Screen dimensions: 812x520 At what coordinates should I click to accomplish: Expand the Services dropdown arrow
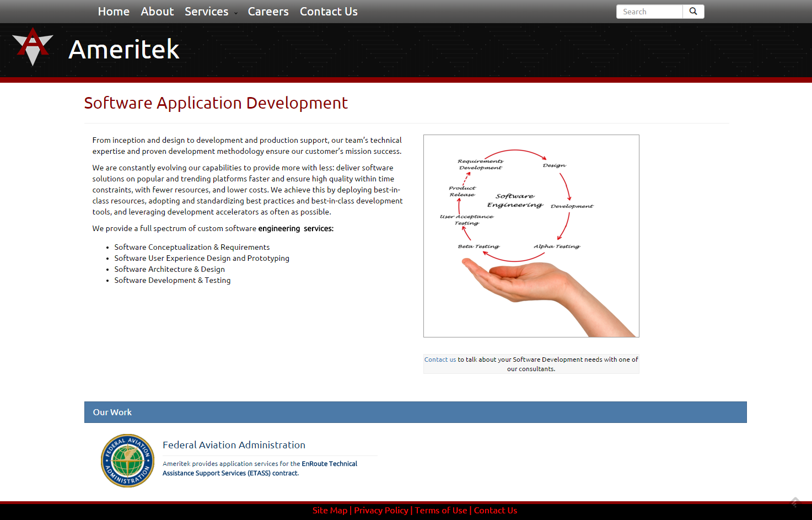pos(236,13)
